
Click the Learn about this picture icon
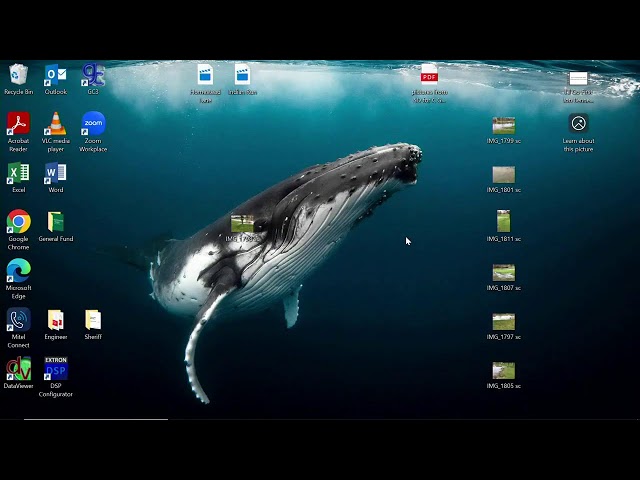point(578,123)
